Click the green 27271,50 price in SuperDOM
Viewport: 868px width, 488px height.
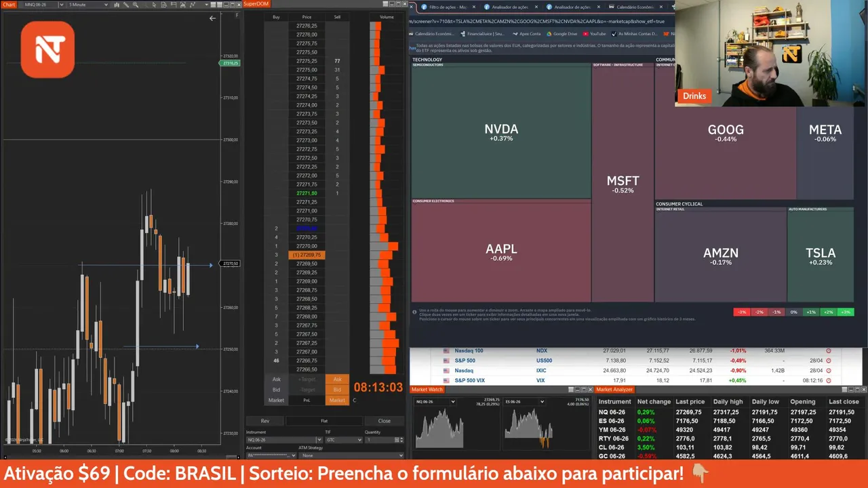[307, 193]
